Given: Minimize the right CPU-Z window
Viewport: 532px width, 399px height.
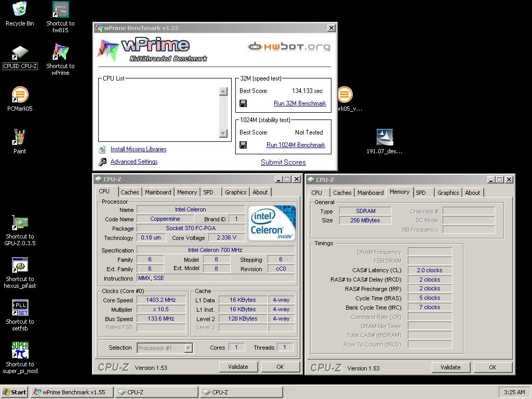Looking at the screenshot, I should pos(491,179).
